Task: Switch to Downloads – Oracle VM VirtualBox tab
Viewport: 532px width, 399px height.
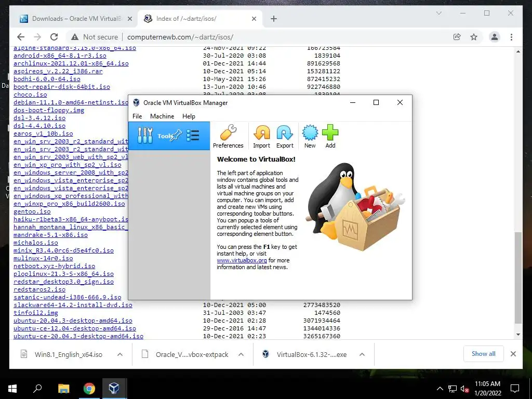Action: [76, 19]
